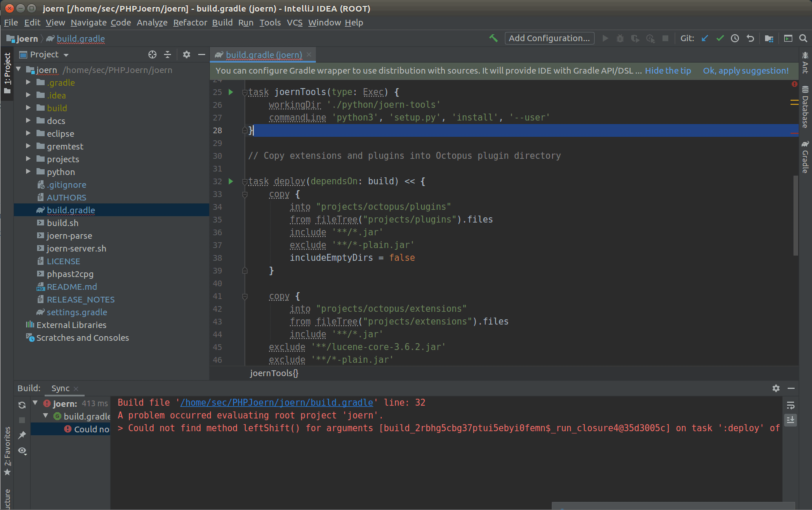The width and height of the screenshot is (812, 510).
Task: Click the red error indicator at editor top right
Action: 794,84
